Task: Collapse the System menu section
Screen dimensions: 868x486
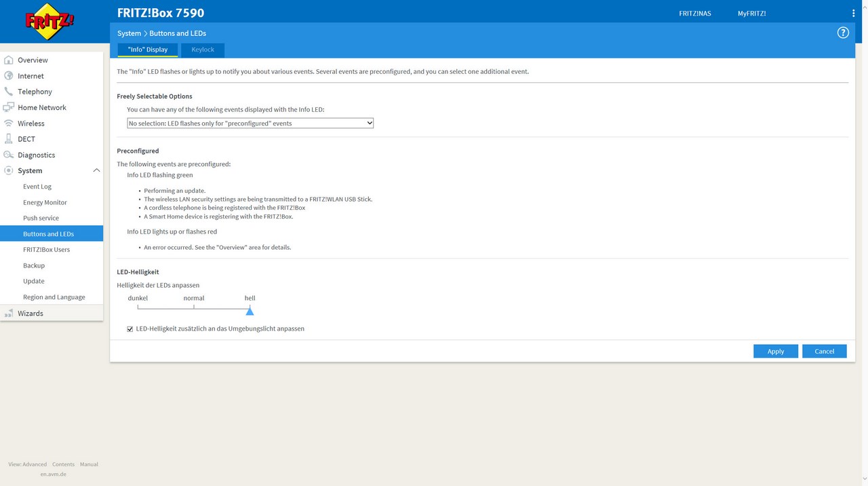Action: point(96,170)
